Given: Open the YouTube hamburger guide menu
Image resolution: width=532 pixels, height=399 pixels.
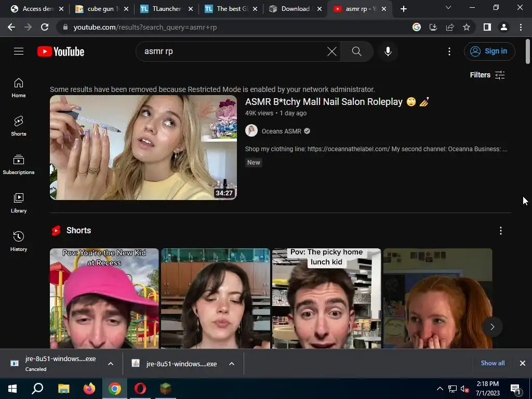Looking at the screenshot, I should [x=19, y=51].
